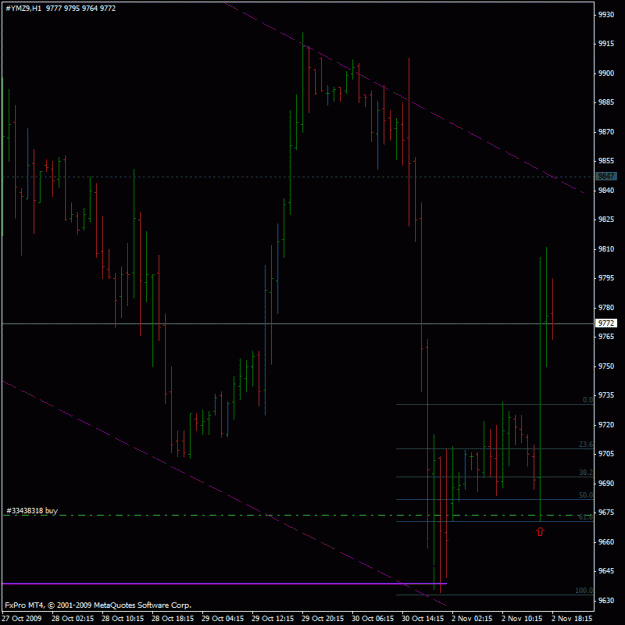Click the green dash-dot buy order line

298,515
